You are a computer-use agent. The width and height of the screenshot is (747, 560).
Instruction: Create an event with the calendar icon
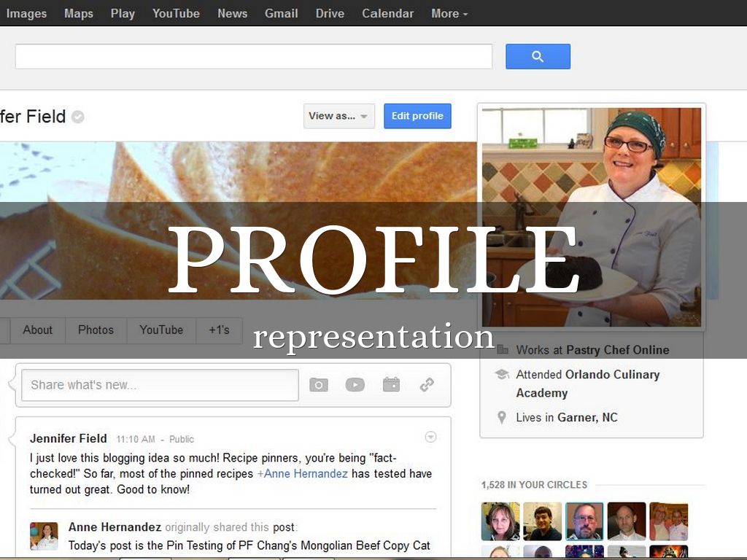[x=391, y=384]
